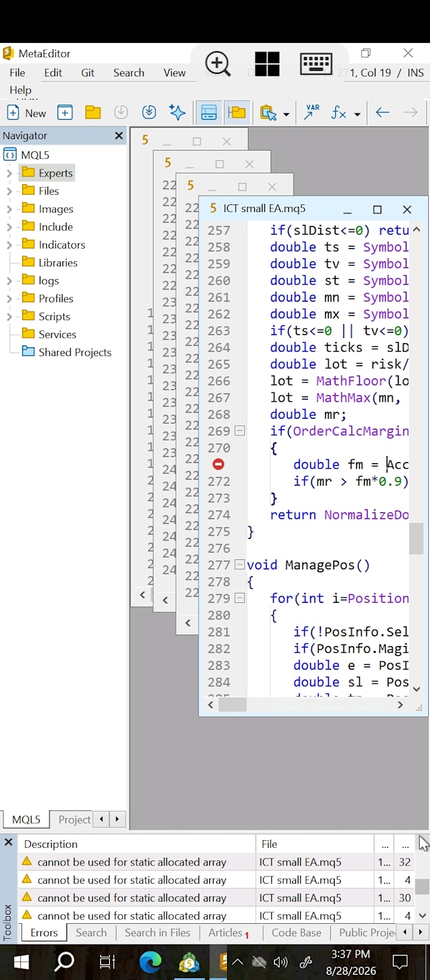Navigate forward with right arrow icon
430x980 pixels.
pyautogui.click(x=410, y=113)
